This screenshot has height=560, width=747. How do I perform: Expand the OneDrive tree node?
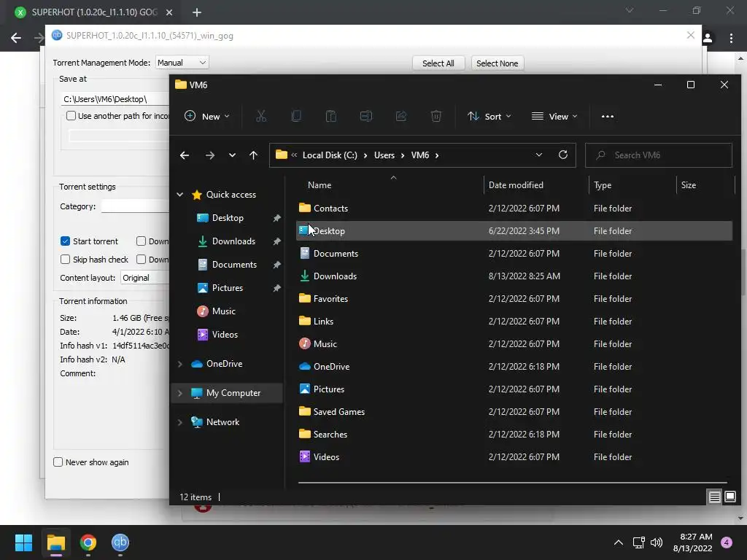point(180,364)
